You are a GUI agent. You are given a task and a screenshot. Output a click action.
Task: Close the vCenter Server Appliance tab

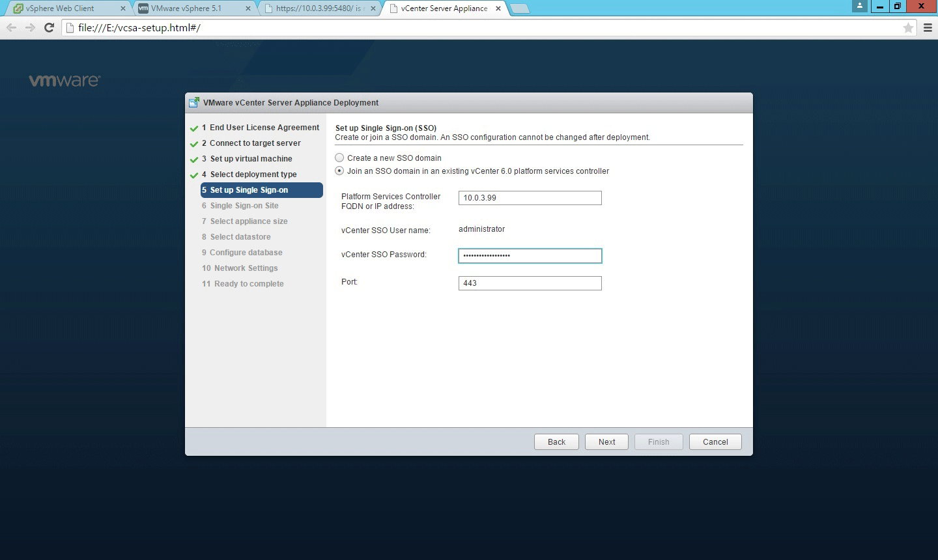tap(498, 8)
